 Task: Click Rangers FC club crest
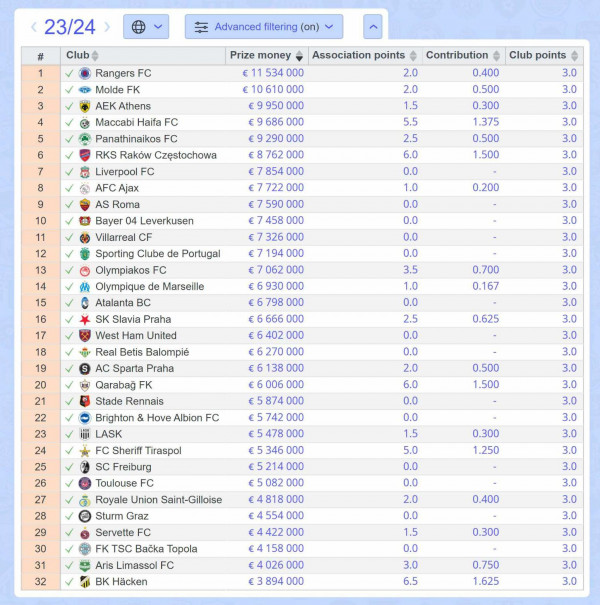85,73
